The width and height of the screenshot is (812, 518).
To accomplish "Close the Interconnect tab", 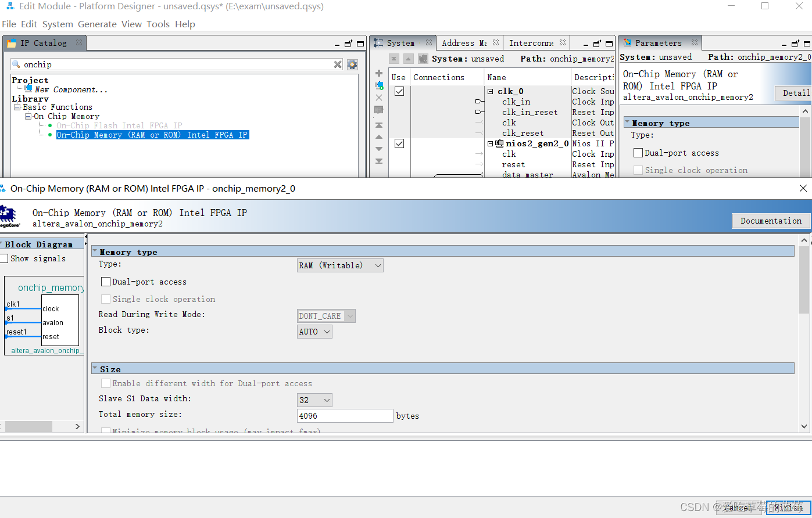I will (x=563, y=42).
